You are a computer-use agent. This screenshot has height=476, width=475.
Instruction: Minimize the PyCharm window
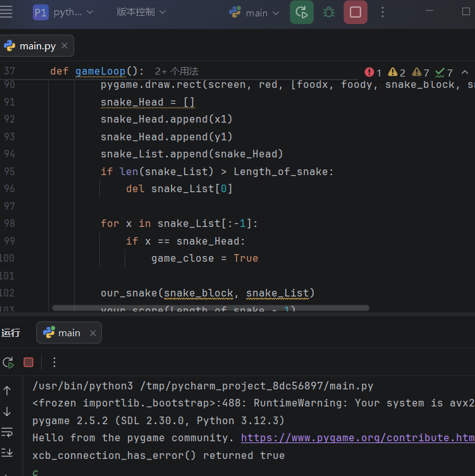pyautogui.click(x=429, y=11)
